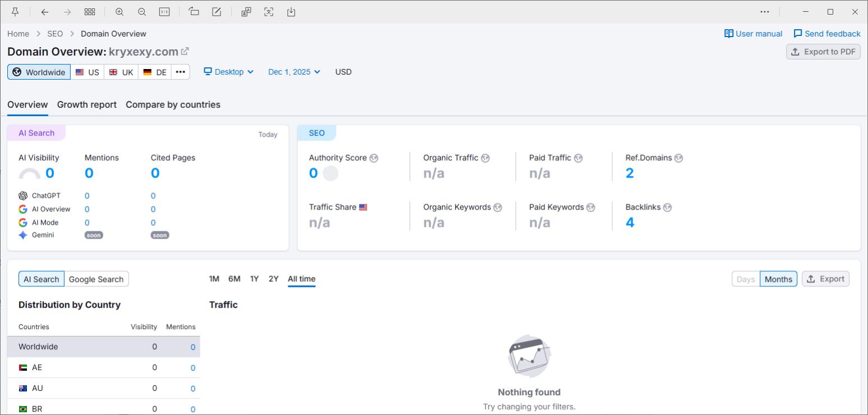Translate text with the translate icon
Screen dimensions: 868x415
point(246,12)
